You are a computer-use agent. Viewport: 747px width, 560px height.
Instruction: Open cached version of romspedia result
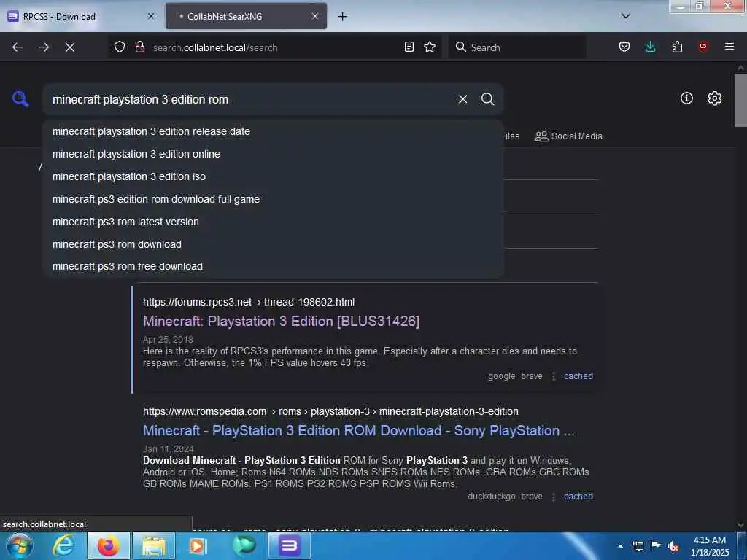[x=578, y=497]
